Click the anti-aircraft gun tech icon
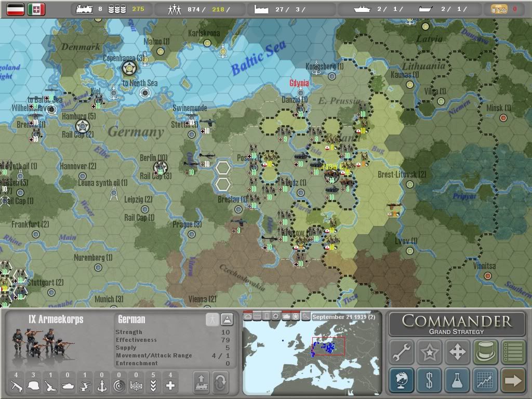 [x=85, y=385]
